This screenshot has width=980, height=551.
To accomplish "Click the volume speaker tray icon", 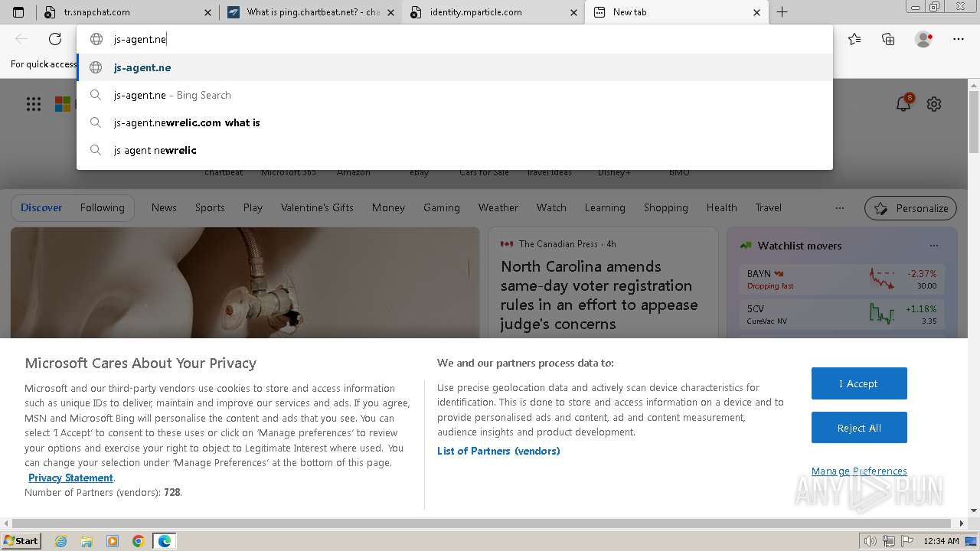I will (871, 541).
